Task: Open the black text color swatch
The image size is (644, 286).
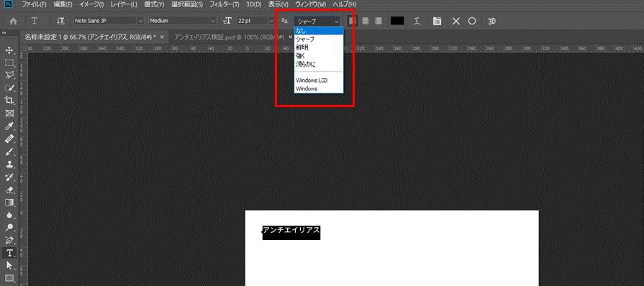Action: pyautogui.click(x=397, y=21)
